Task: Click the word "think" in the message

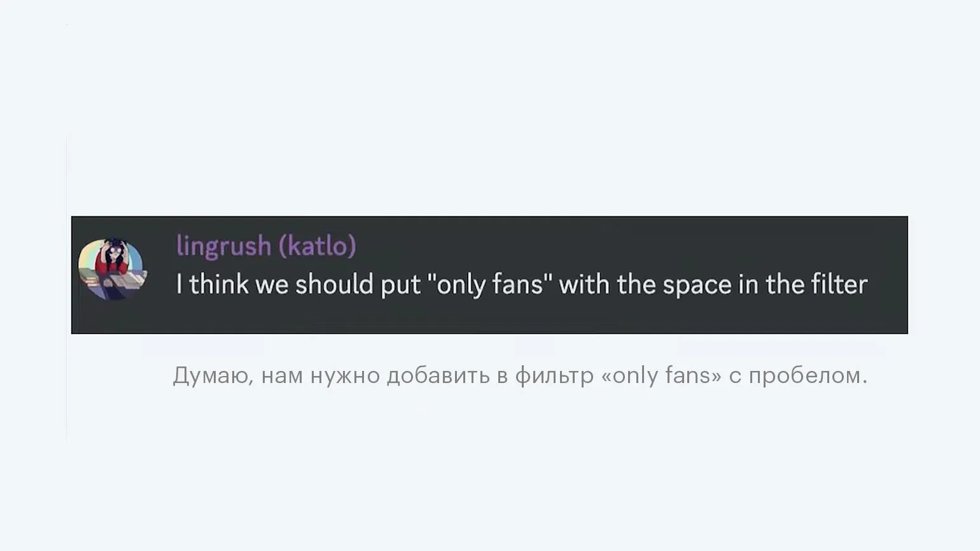Action: click(x=219, y=284)
